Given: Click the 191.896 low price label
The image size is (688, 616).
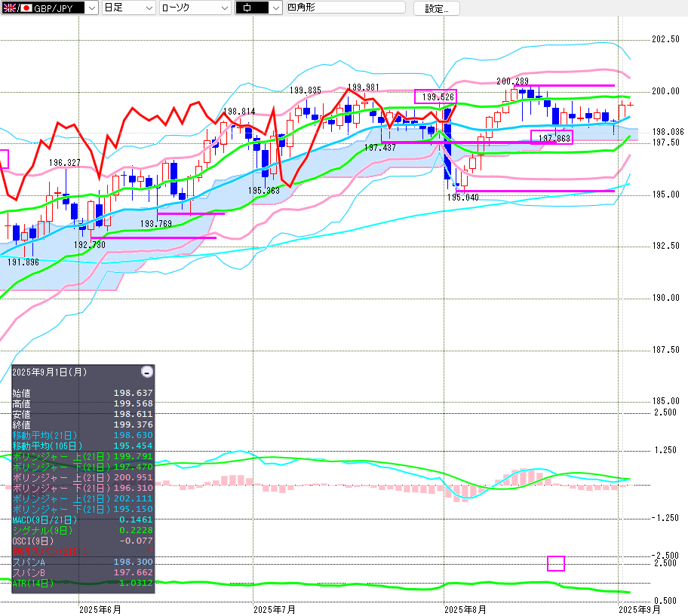Looking at the screenshot, I should [x=23, y=262].
